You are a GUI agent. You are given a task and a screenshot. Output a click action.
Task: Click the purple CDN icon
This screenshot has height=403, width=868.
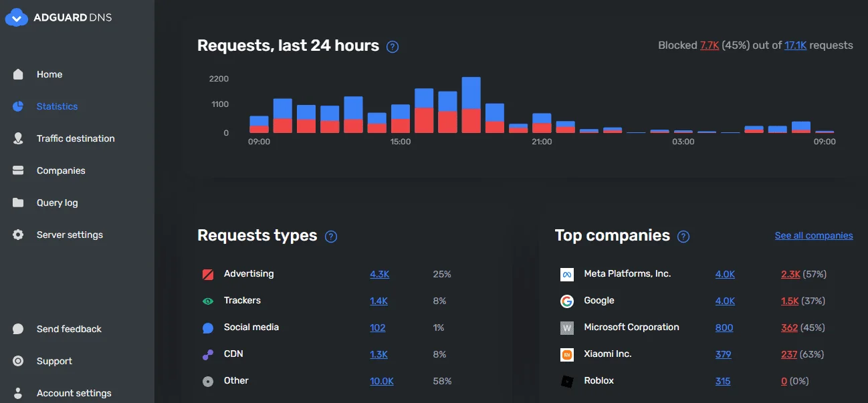click(208, 354)
